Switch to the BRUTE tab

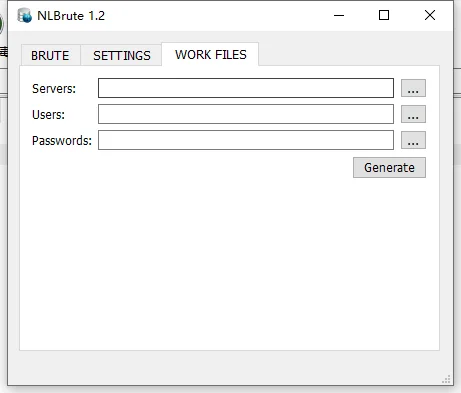[x=50, y=55]
